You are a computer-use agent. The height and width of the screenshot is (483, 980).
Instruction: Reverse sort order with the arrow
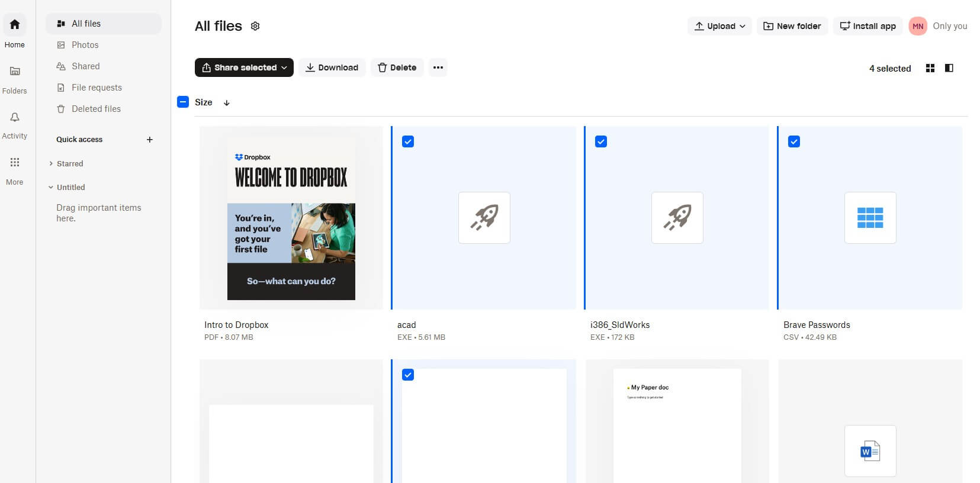pyautogui.click(x=226, y=103)
